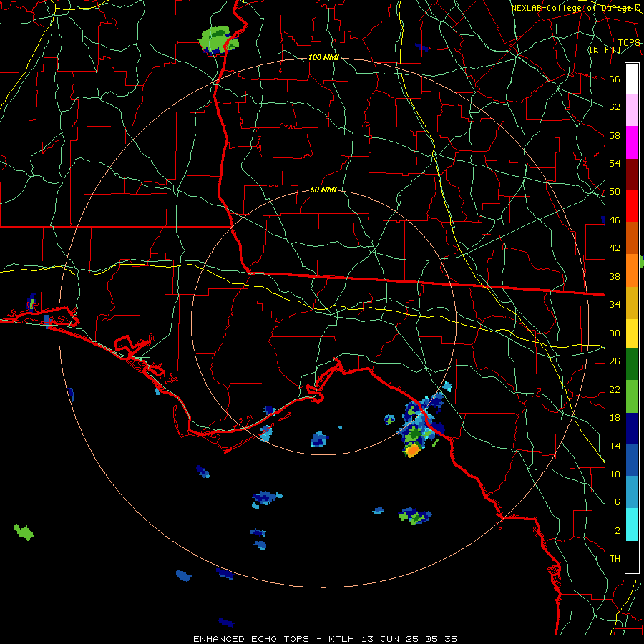This screenshot has width=644, height=644.
Task: Click the '26' legend value
Action: point(615,361)
